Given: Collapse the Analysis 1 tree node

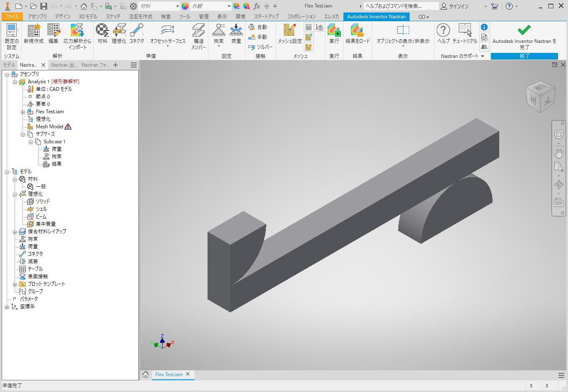Looking at the screenshot, I should tap(15, 82).
